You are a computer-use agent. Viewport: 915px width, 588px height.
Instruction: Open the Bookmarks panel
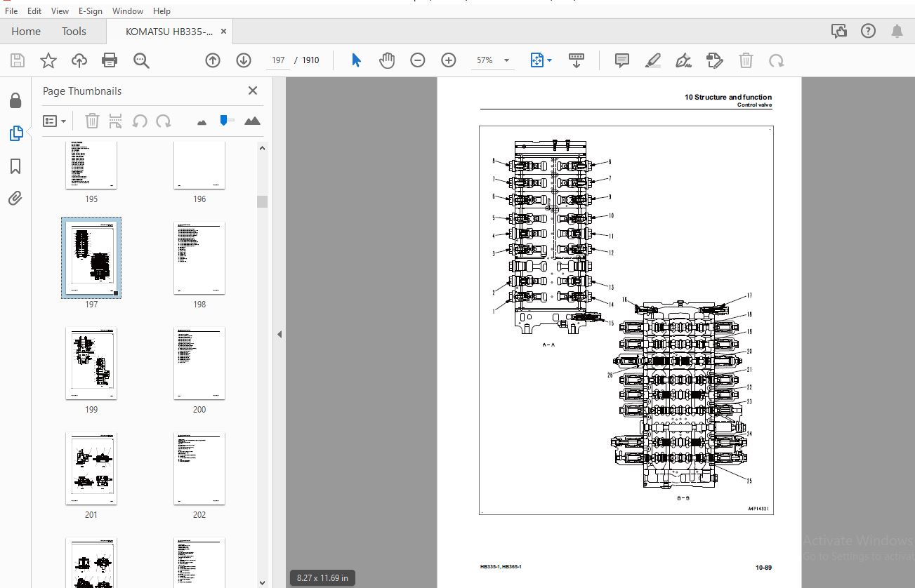click(15, 166)
